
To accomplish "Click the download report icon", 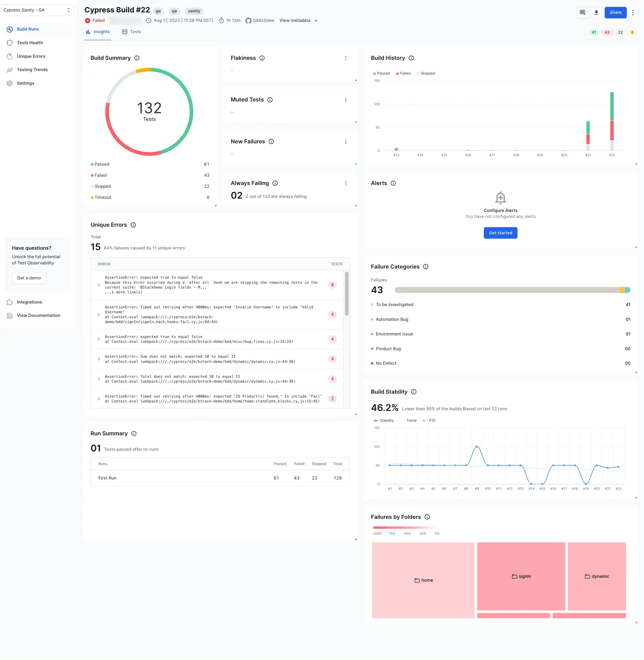I will pyautogui.click(x=596, y=12).
